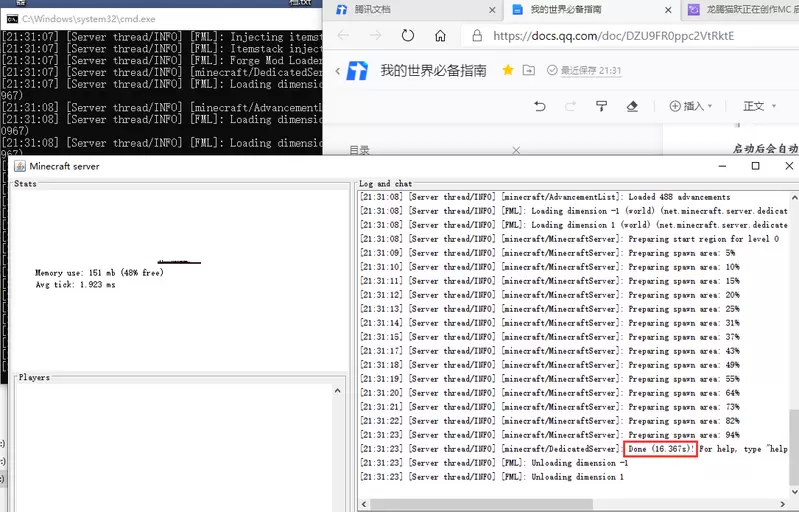Screen dimensions: 799x512
Task: Click the move to folder icon
Action: tap(529, 70)
